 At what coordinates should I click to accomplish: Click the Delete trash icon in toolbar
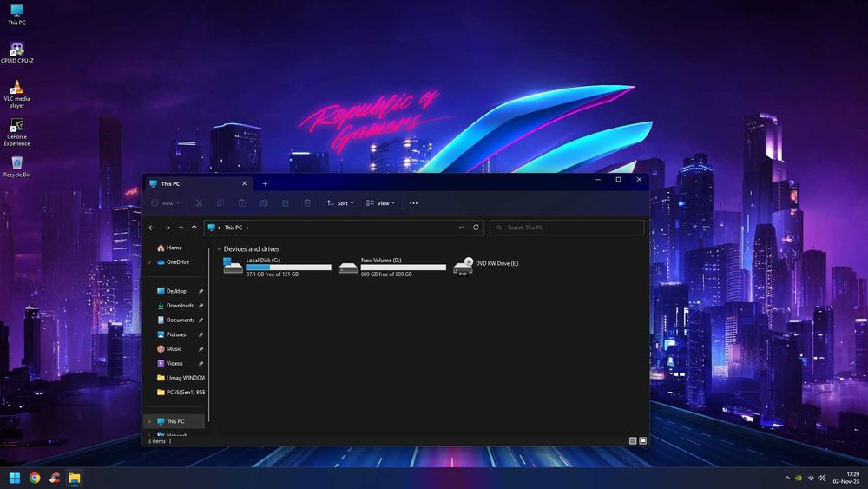307,203
